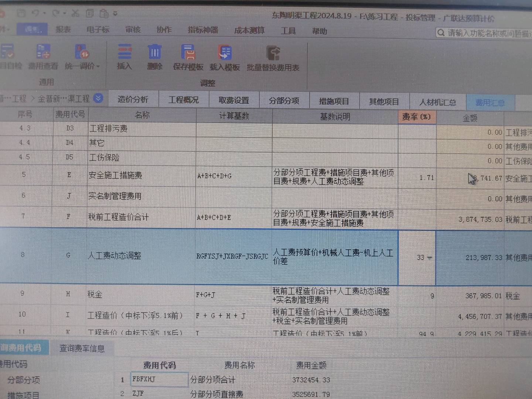The height and width of the screenshot is (399, 532).
Task: Click the ZJF fee code row
Action: click(159, 394)
